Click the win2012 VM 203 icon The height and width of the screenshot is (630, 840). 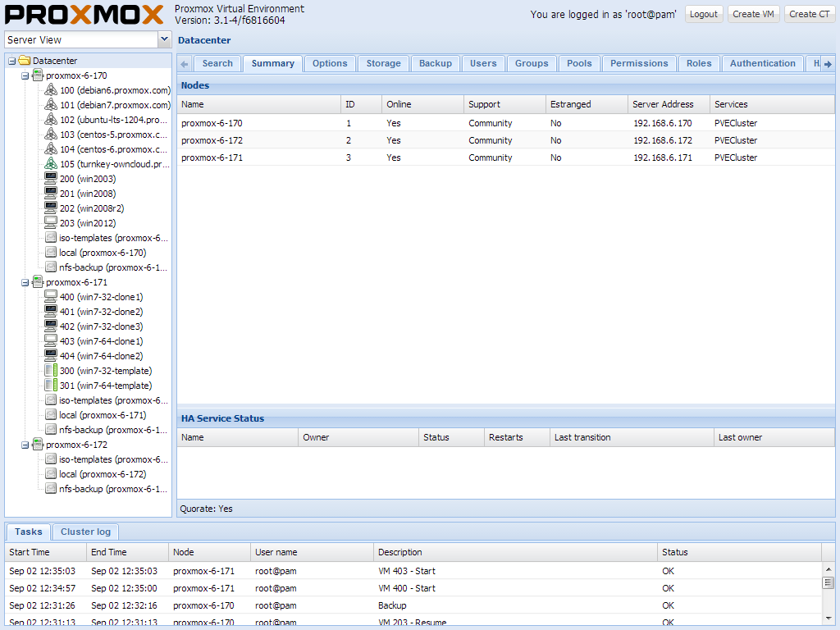click(x=49, y=222)
